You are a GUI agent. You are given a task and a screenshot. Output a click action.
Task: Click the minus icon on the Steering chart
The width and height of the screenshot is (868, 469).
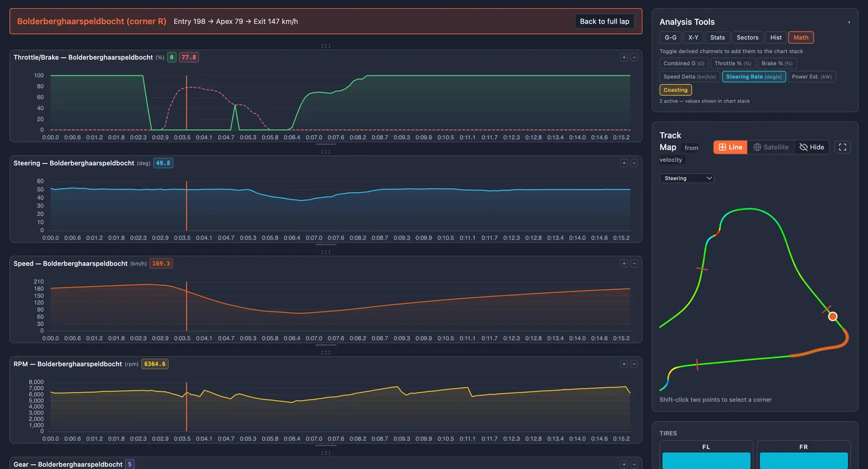pyautogui.click(x=634, y=163)
